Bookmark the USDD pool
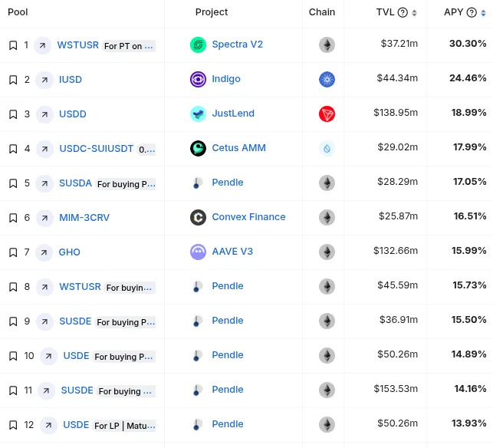493x448 pixels. pyautogui.click(x=13, y=114)
